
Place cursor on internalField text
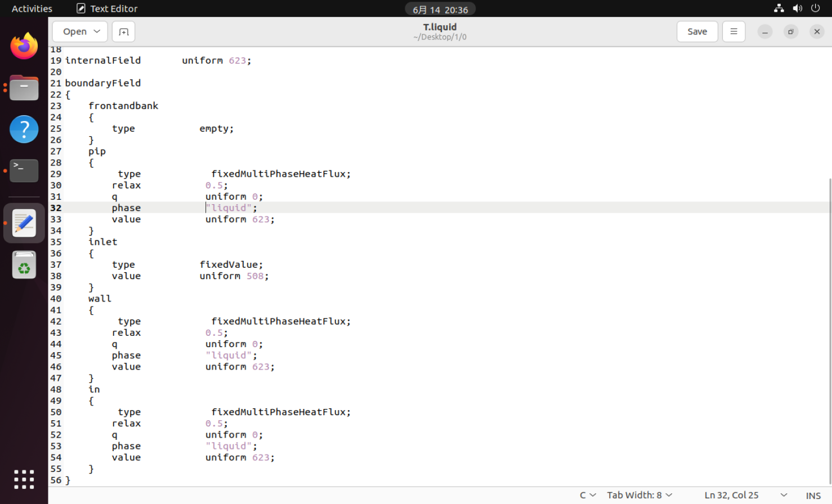(103, 60)
